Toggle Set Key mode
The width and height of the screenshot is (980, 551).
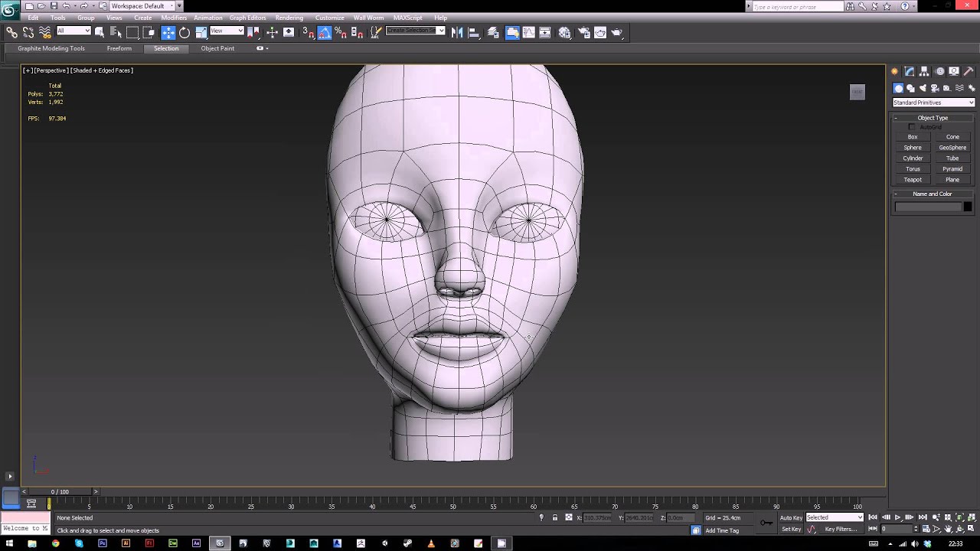pyautogui.click(x=791, y=529)
